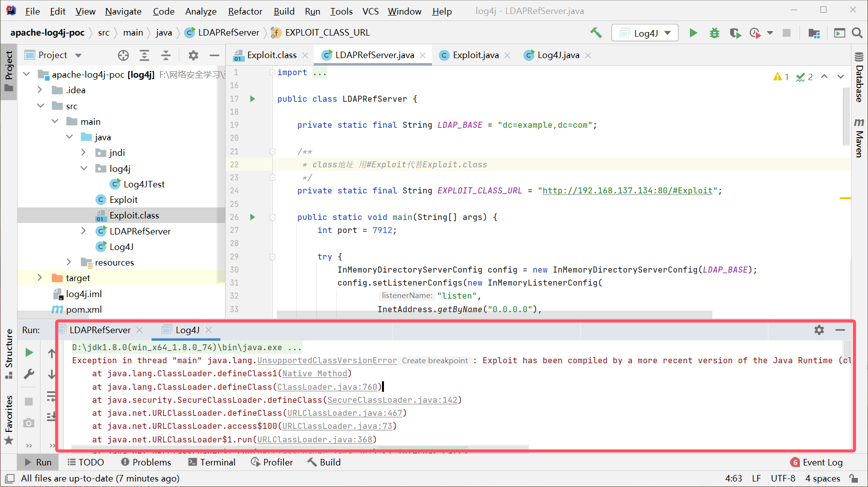Open the Analyze menu

tap(201, 11)
